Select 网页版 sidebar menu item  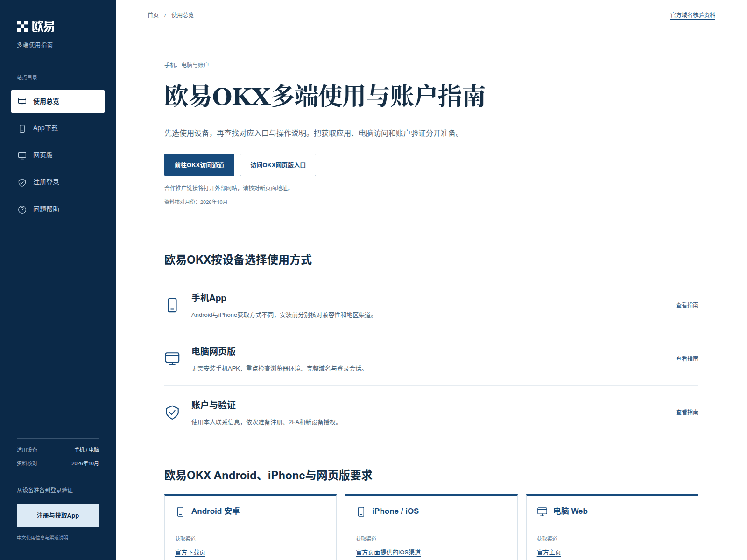click(x=58, y=155)
